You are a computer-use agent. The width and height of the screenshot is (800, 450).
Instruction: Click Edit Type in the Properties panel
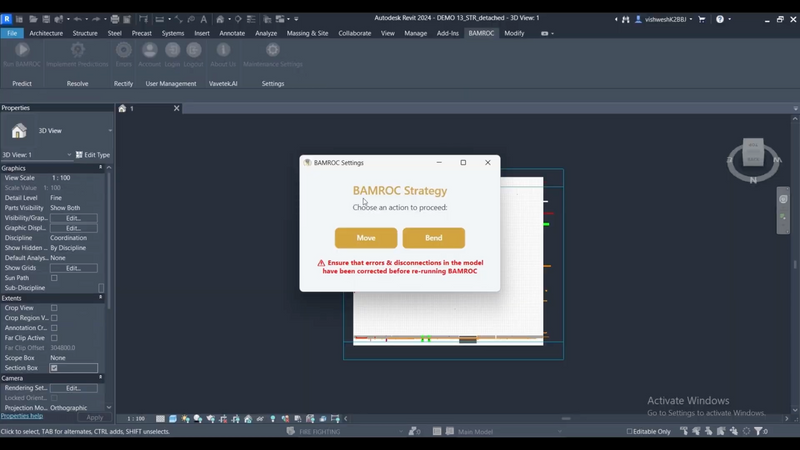tap(93, 155)
